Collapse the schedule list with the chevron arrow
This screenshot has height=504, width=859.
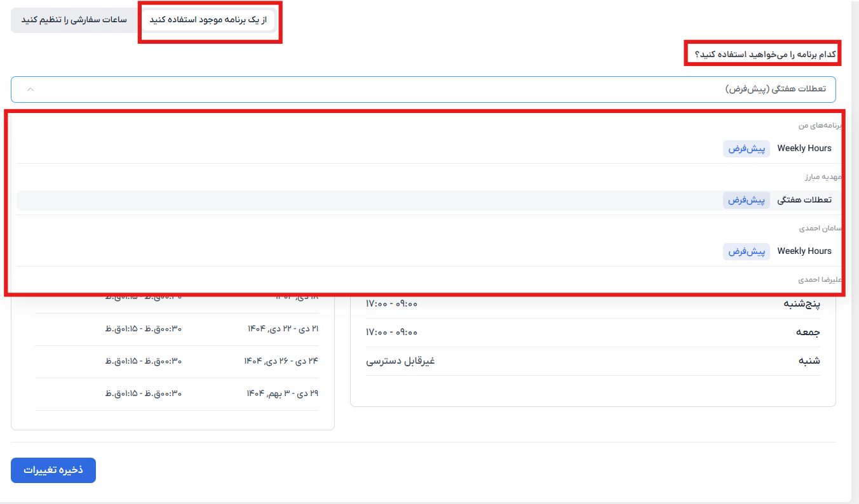click(x=30, y=90)
